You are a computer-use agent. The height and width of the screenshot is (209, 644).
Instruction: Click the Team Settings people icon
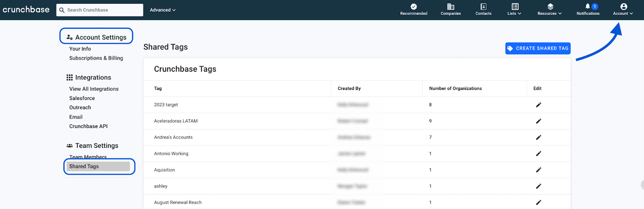coord(70,146)
